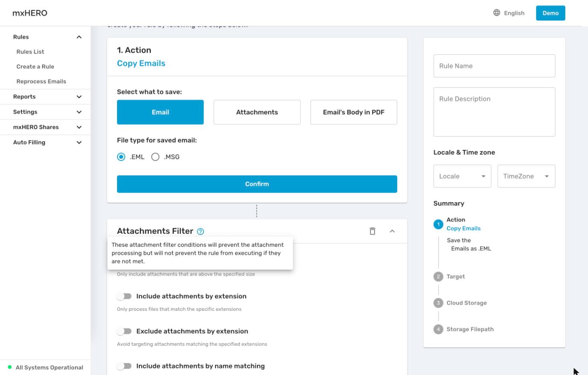Toggle Exclude attachments by extension switch
The height and width of the screenshot is (375, 588).
124,331
